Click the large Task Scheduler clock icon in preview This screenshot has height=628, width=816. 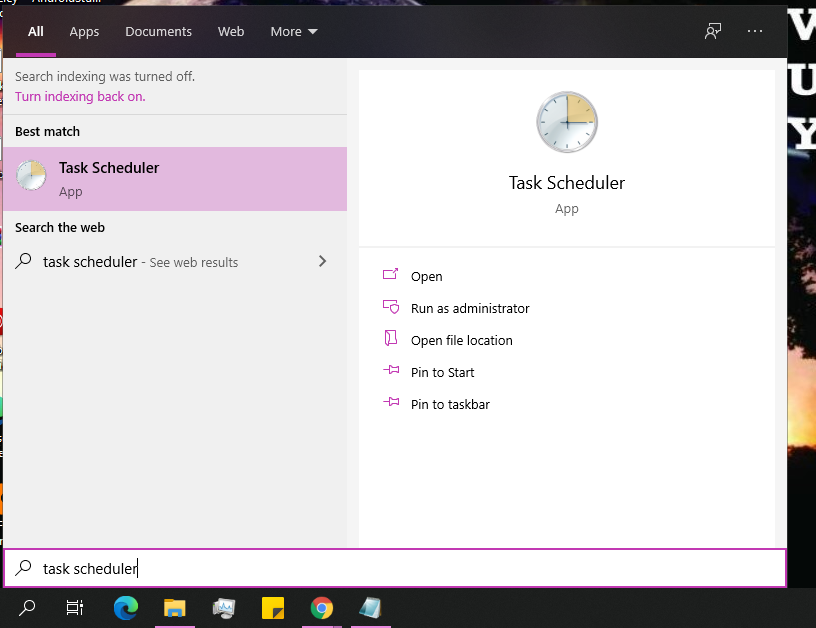567,122
